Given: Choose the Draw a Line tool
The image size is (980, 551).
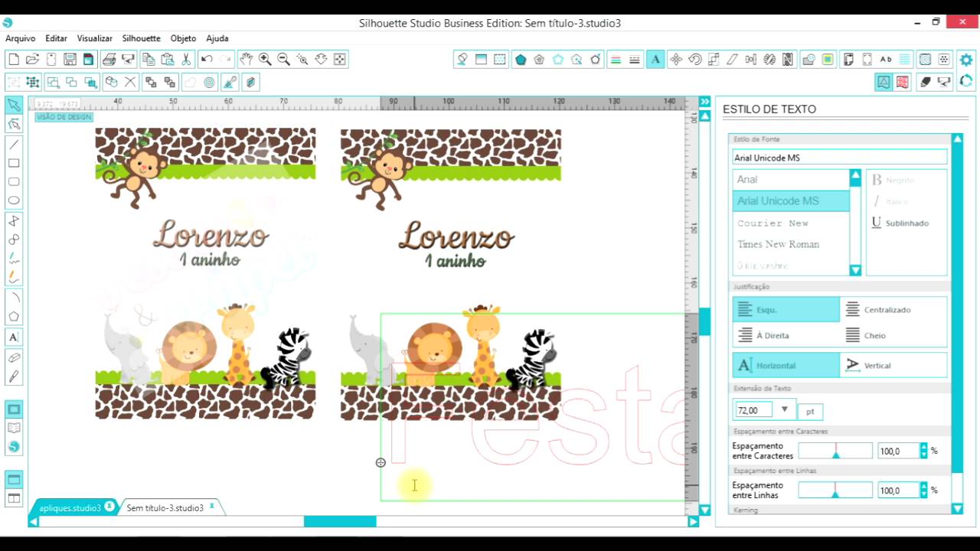Looking at the screenshot, I should (14, 144).
